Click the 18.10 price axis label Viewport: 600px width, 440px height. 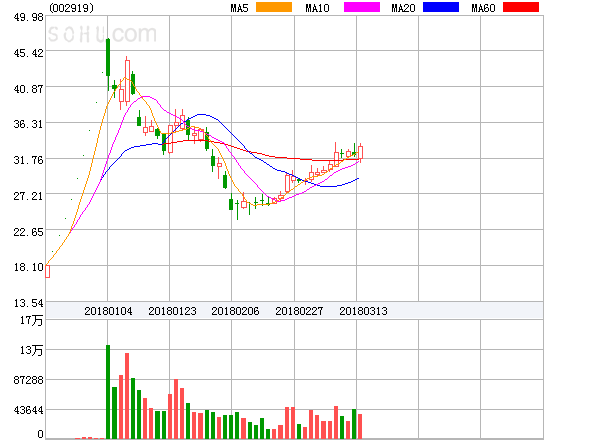point(29,267)
